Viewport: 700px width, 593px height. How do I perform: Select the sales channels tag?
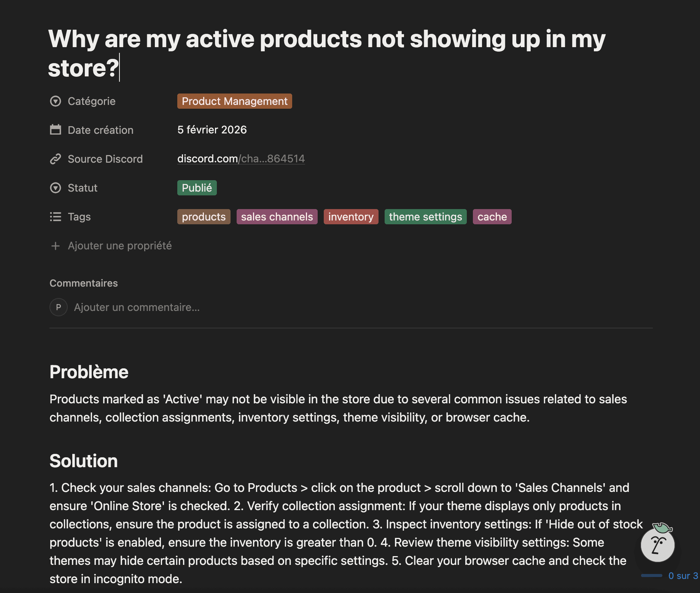pyautogui.click(x=277, y=217)
